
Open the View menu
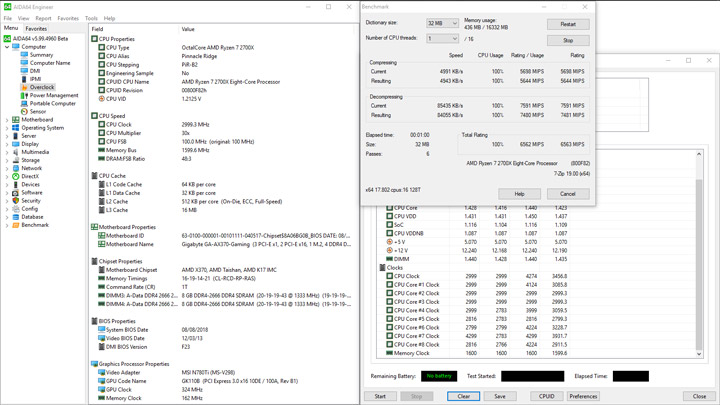click(x=23, y=18)
